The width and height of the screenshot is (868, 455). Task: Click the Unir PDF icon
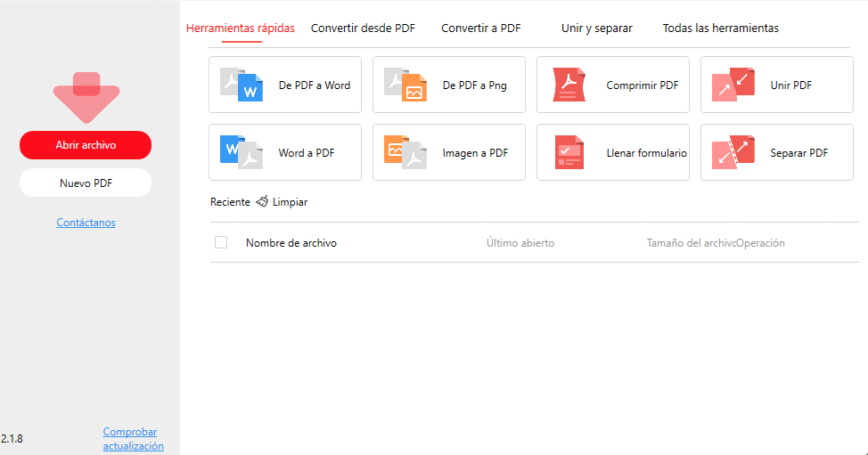pyautogui.click(x=733, y=85)
